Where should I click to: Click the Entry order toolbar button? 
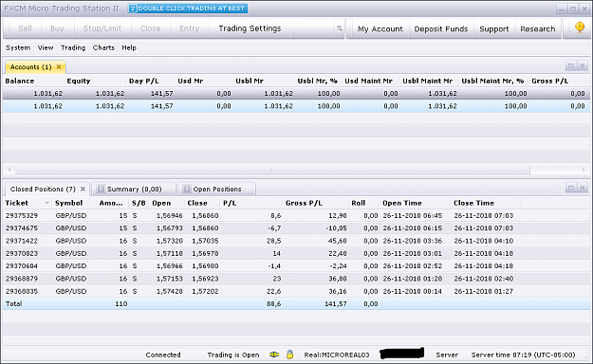pyautogui.click(x=190, y=28)
